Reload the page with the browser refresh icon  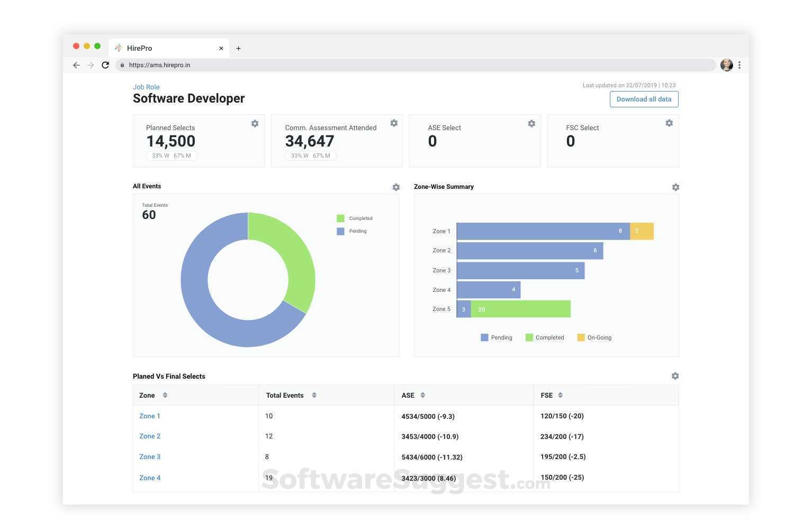105,65
